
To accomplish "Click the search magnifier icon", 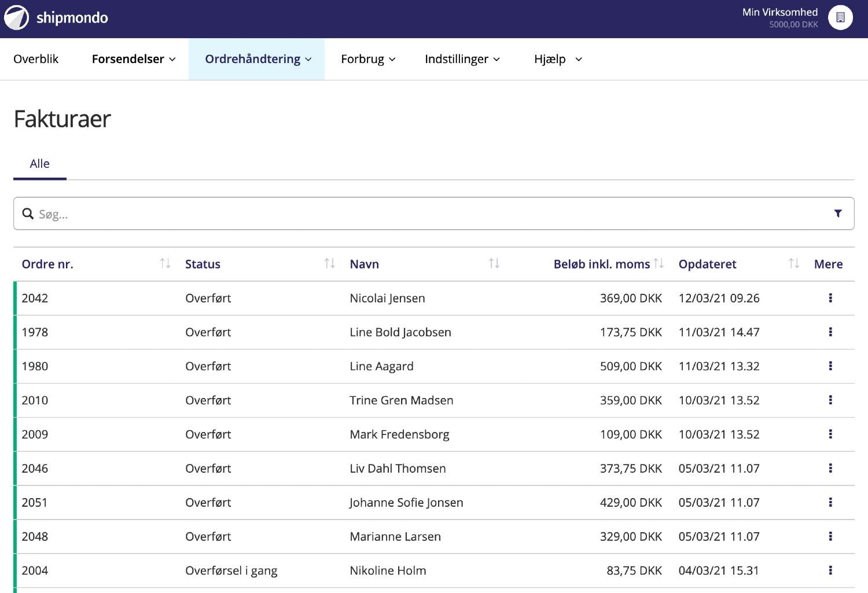I will [28, 213].
